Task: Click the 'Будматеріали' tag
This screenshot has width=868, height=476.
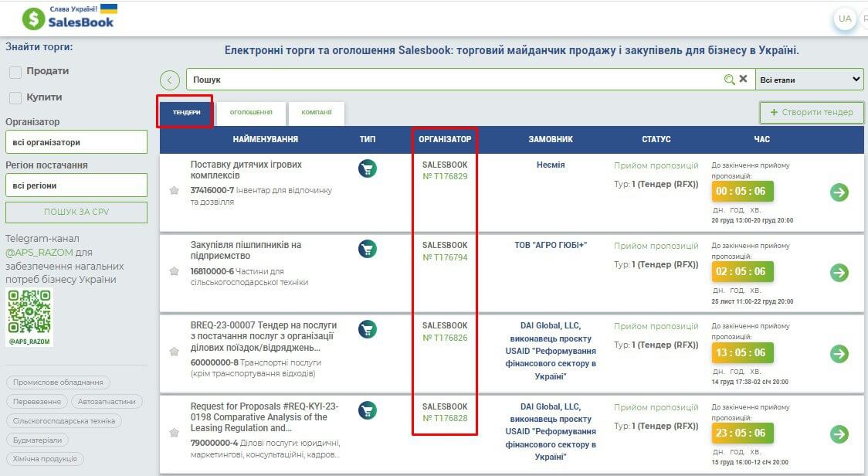Action: 38,440
